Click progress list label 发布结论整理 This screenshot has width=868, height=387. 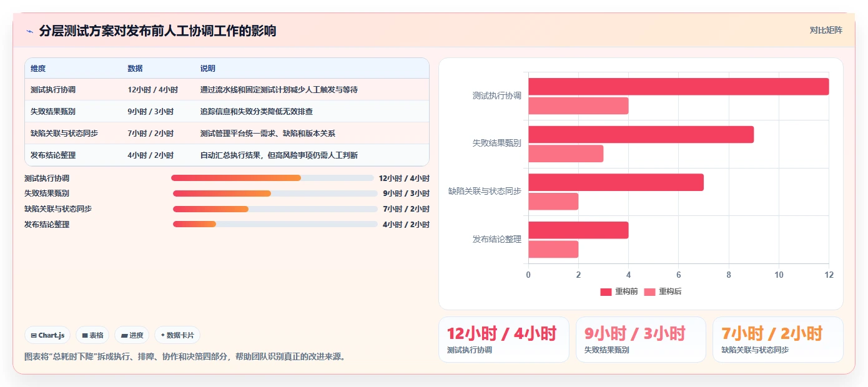click(47, 224)
